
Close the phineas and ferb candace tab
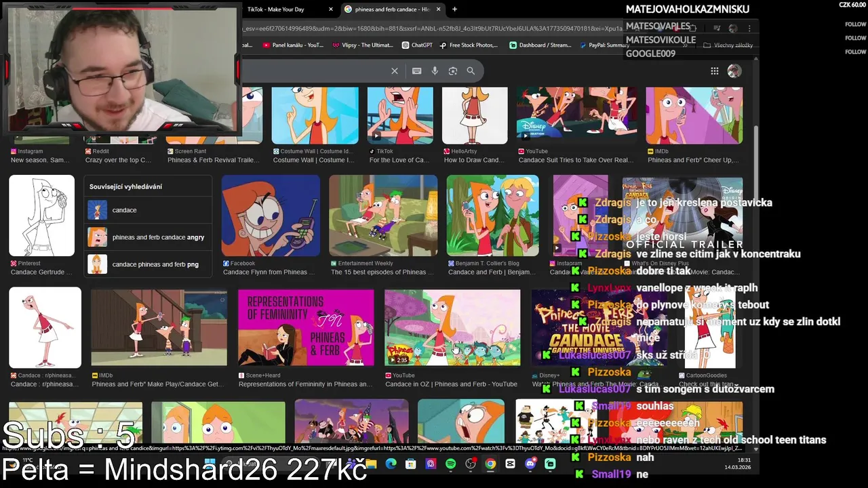tap(438, 9)
